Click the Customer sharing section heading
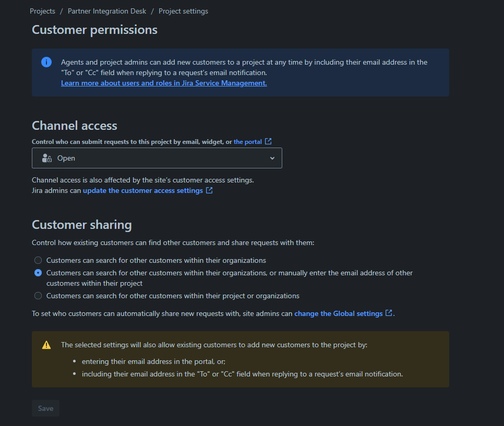 point(82,225)
